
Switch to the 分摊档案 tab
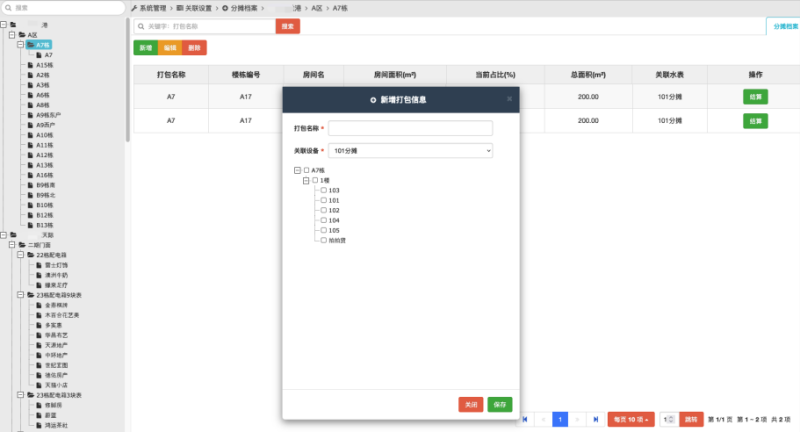(782, 27)
